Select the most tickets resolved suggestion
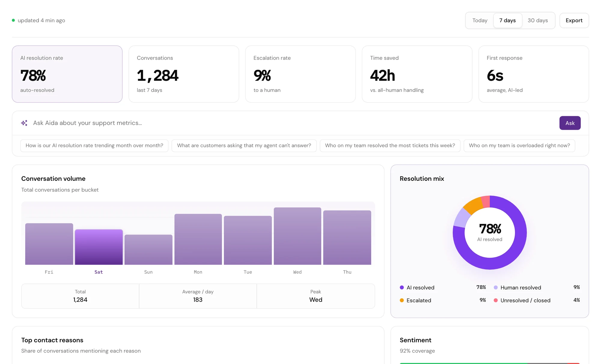Screen dimensions: 601x364 [x=390, y=146]
